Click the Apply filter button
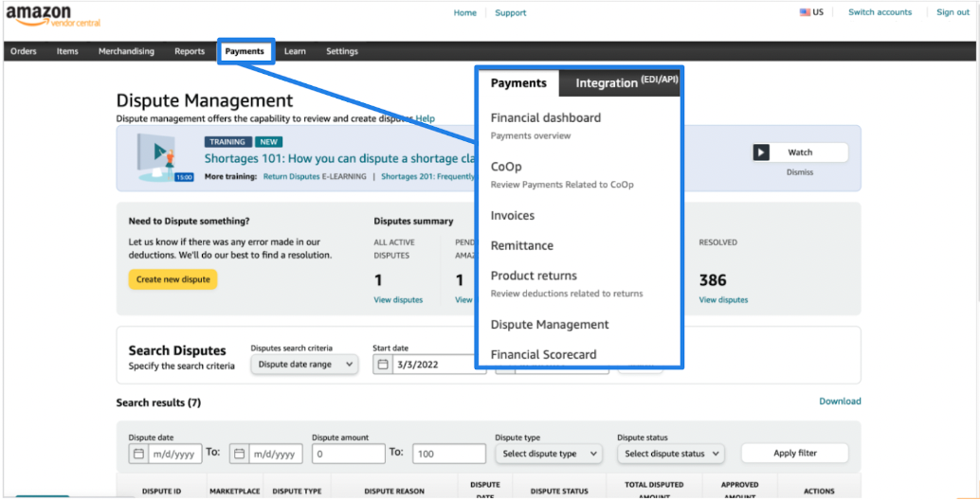The height and width of the screenshot is (500, 980). (795, 454)
